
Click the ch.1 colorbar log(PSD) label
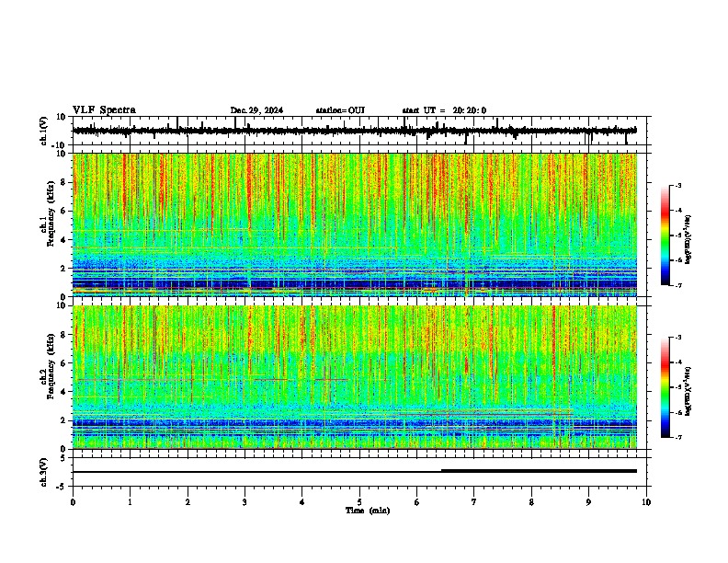pyautogui.click(x=688, y=240)
